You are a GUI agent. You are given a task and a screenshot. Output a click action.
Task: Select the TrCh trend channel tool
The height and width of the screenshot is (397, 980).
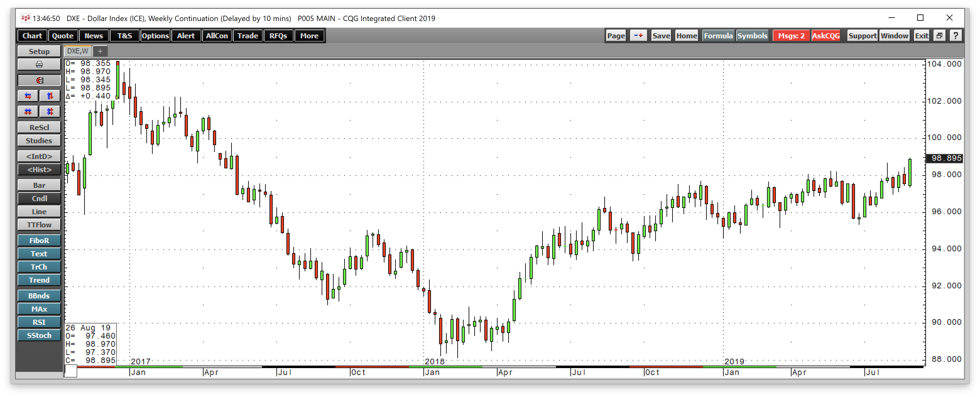point(39,267)
